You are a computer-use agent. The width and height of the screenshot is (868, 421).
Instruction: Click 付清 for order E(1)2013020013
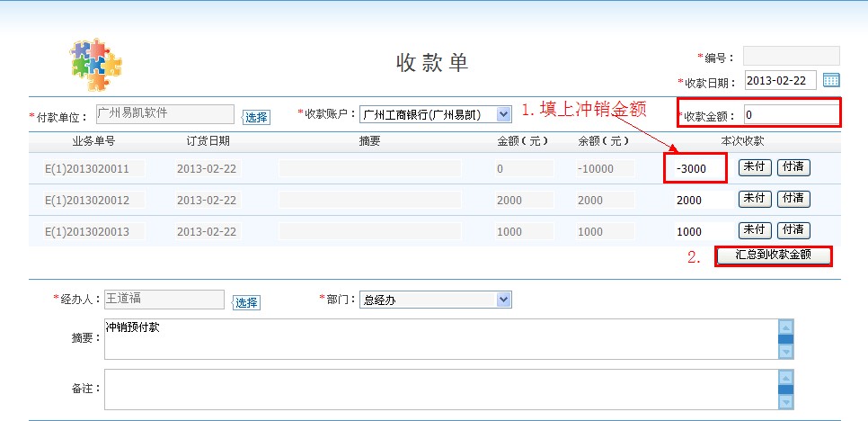793,230
